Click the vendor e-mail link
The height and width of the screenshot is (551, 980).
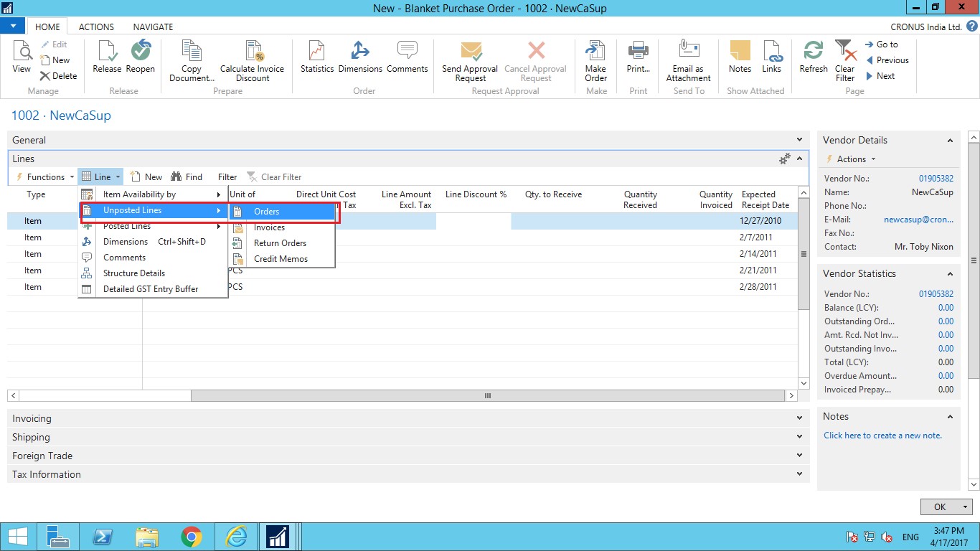click(918, 220)
